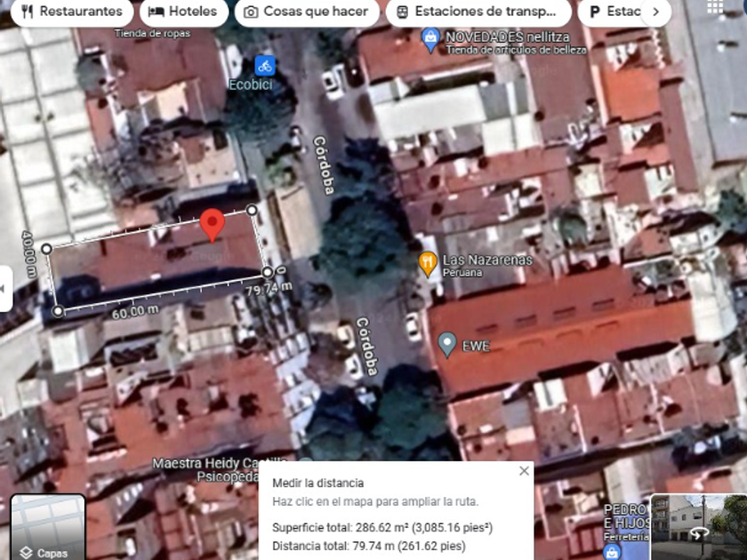Open the Capas layers switcher
This screenshot has width=747, height=560.
[48, 526]
